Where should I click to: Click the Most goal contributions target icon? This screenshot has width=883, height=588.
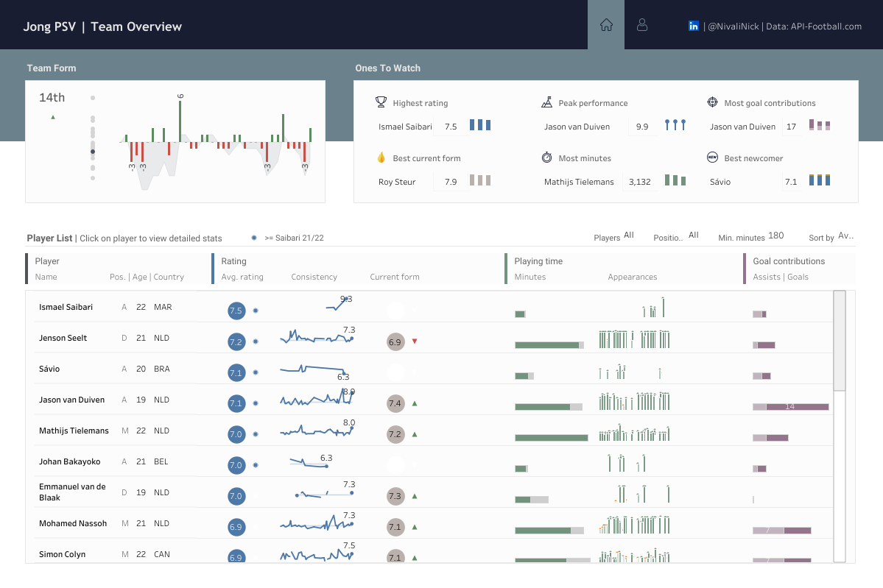point(712,103)
